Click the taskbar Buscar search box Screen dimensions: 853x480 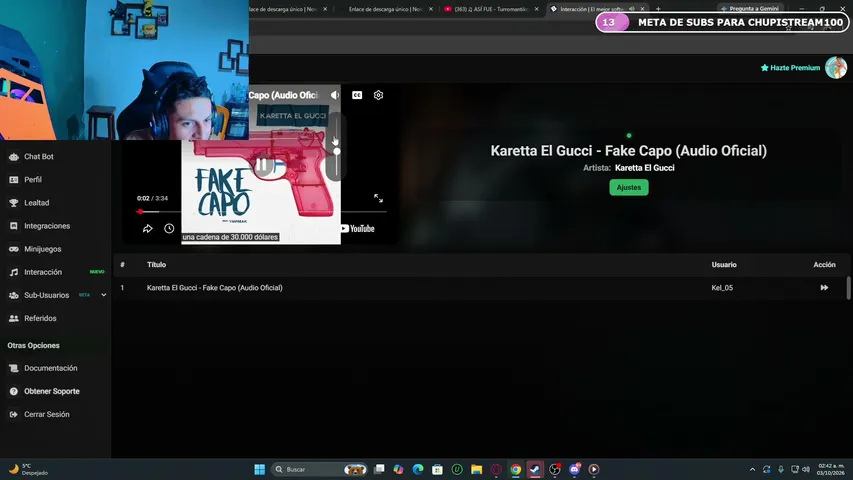319,469
